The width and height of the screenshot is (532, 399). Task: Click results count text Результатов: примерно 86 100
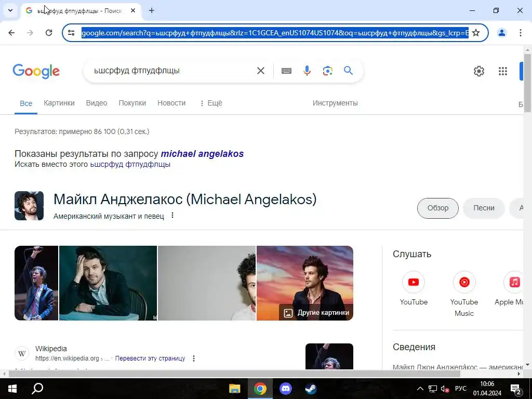point(82,131)
